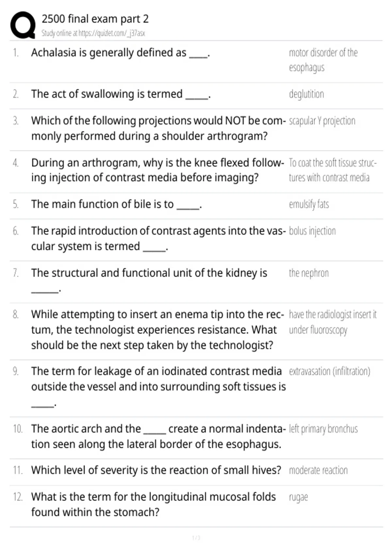Click the 'emulsify fats' answer
The width and height of the screenshot is (392, 556).
(x=309, y=204)
